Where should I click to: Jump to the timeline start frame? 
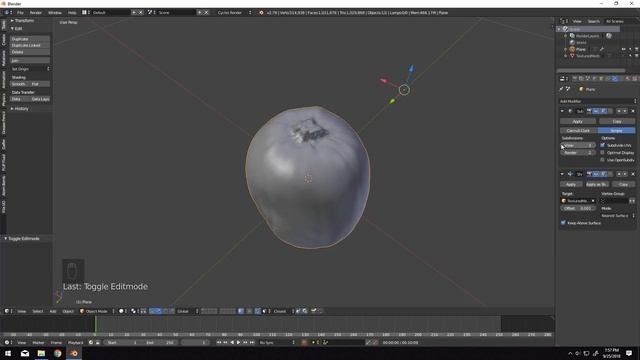(x=219, y=342)
